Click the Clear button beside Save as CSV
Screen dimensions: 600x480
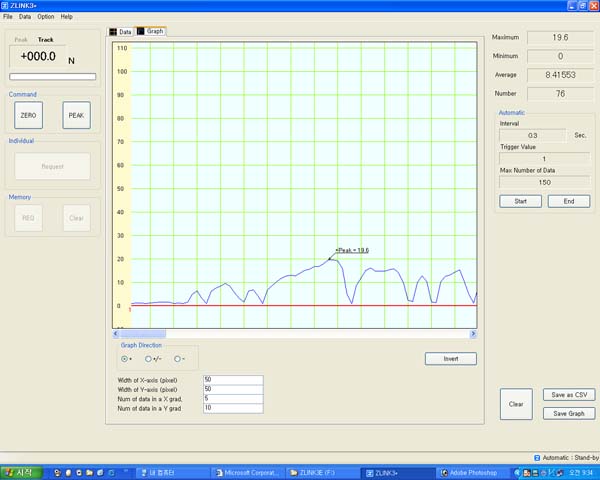516,404
